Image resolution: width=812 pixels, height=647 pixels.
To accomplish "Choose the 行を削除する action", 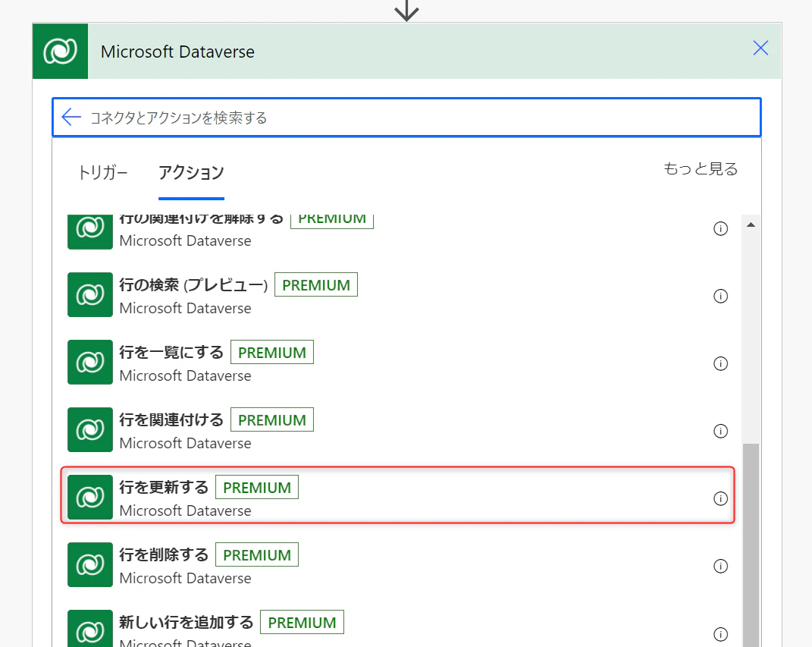I will pyautogui.click(x=397, y=564).
